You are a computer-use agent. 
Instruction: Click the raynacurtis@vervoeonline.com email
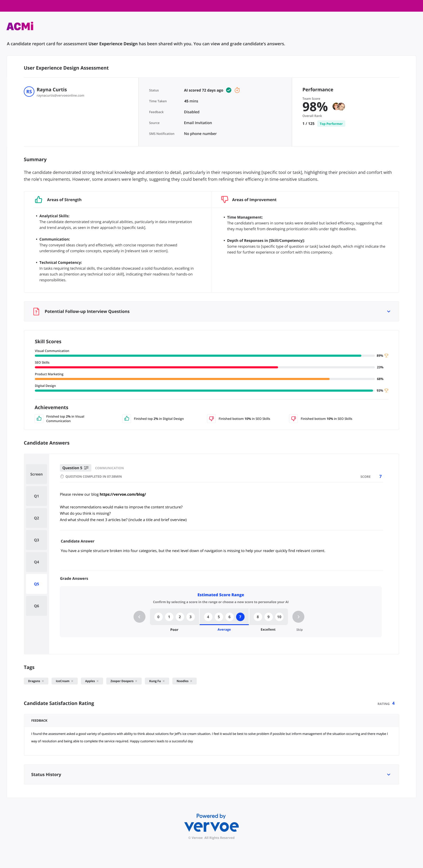(61, 95)
